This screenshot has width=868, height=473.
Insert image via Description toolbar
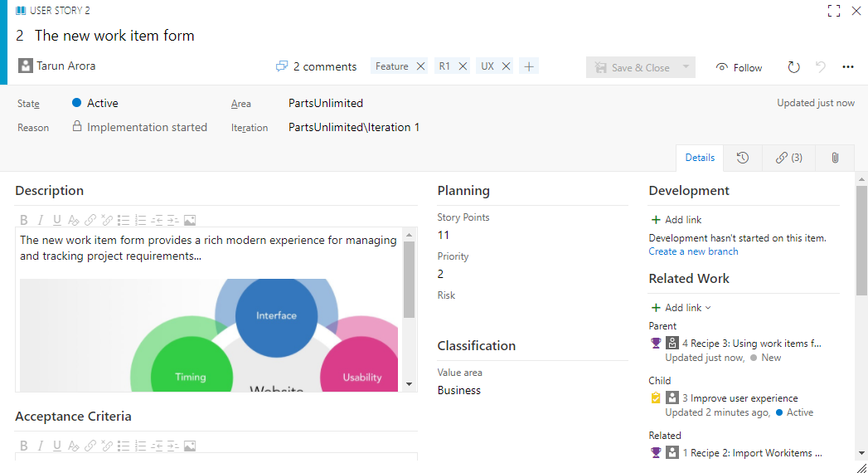(x=190, y=221)
